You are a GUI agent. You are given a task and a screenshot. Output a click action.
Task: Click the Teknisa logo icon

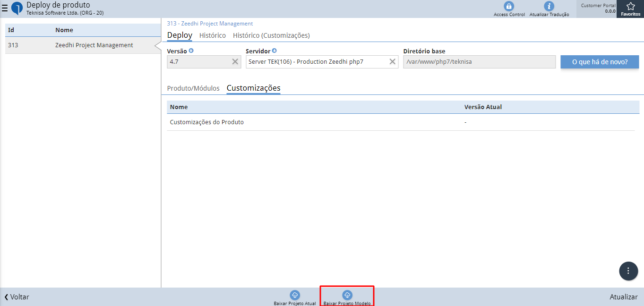coord(17,8)
